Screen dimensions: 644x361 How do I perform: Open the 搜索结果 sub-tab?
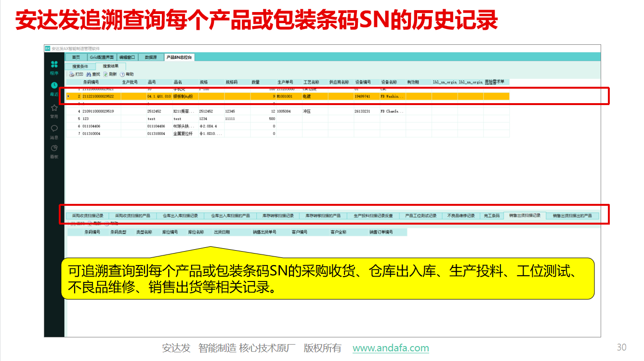click(110, 66)
